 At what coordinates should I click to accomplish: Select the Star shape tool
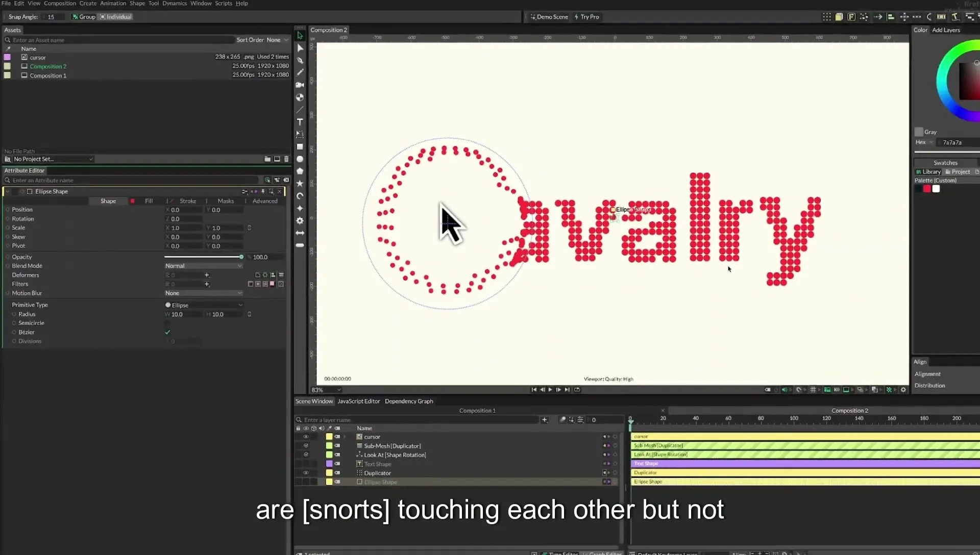pyautogui.click(x=300, y=184)
